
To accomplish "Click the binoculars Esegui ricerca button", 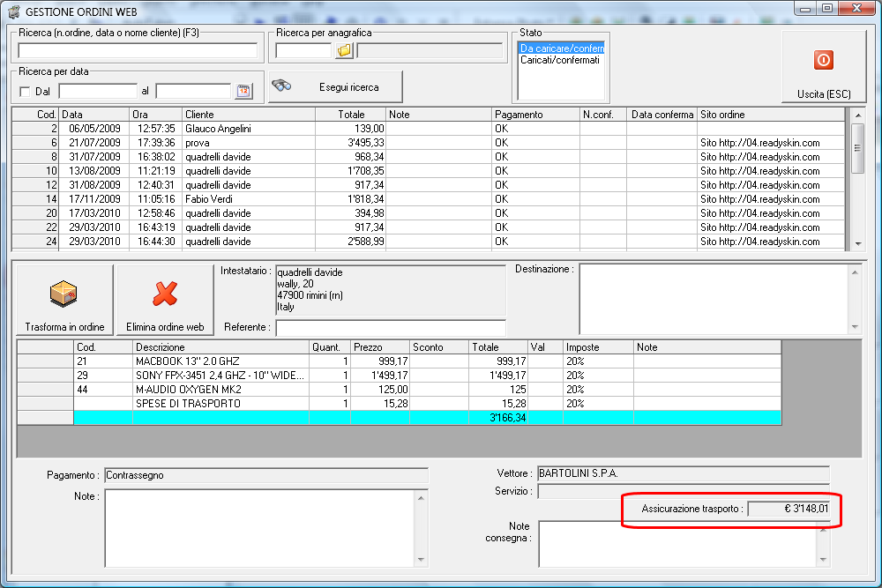I will (x=335, y=87).
